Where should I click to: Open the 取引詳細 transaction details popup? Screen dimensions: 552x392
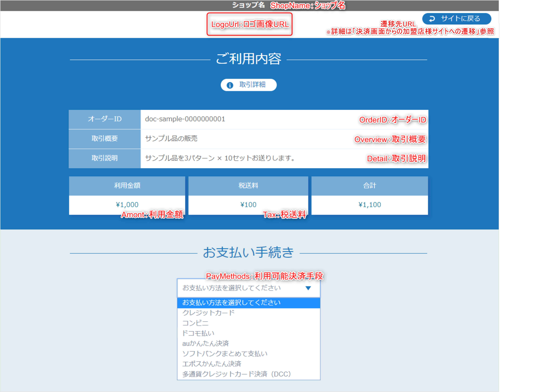click(x=249, y=85)
